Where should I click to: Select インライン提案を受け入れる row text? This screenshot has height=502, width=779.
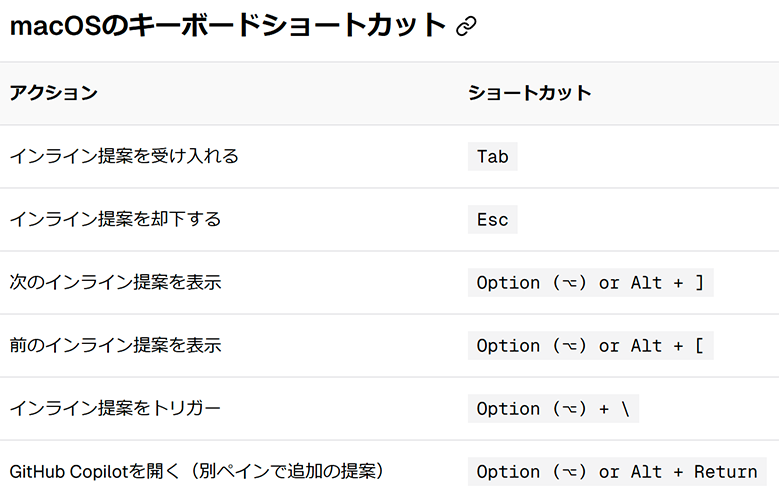pos(124,156)
